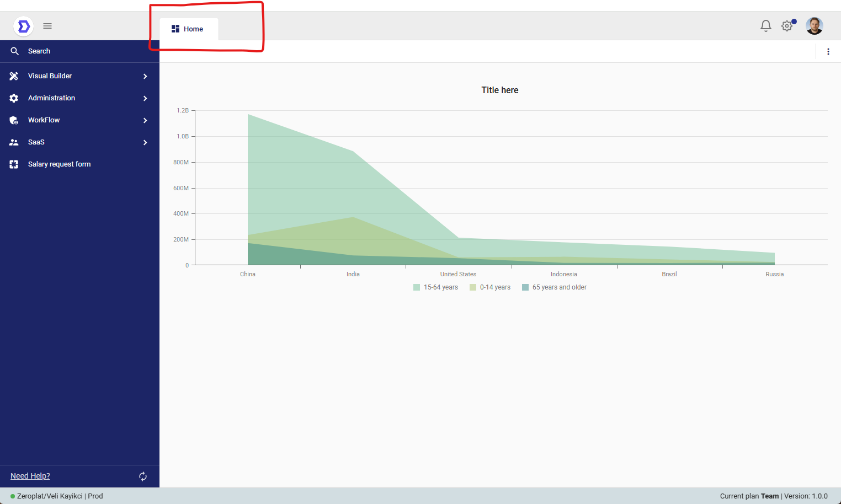Viewport: 841px width, 504px height.
Task: Open the user profile avatar
Action: point(814,26)
